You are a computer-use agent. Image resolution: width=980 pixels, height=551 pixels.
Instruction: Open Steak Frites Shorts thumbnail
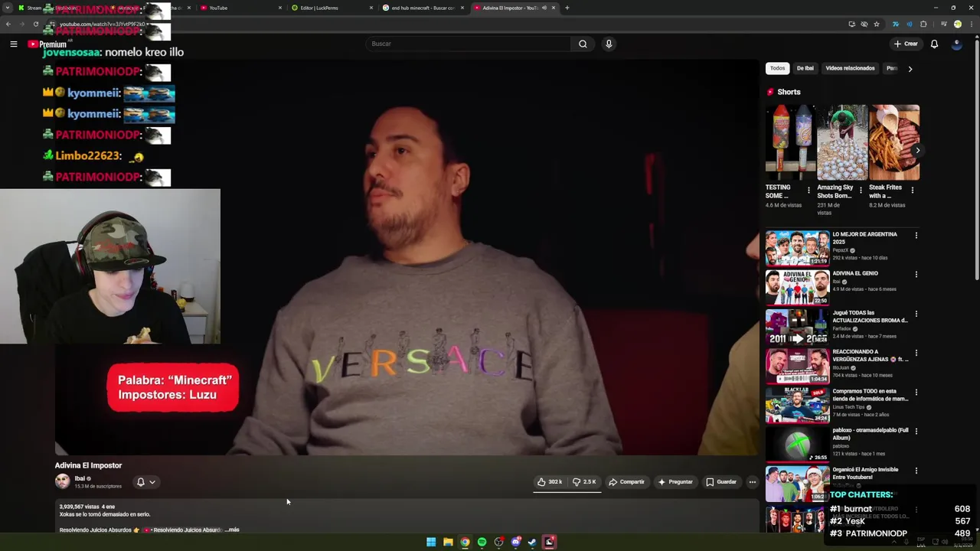893,142
